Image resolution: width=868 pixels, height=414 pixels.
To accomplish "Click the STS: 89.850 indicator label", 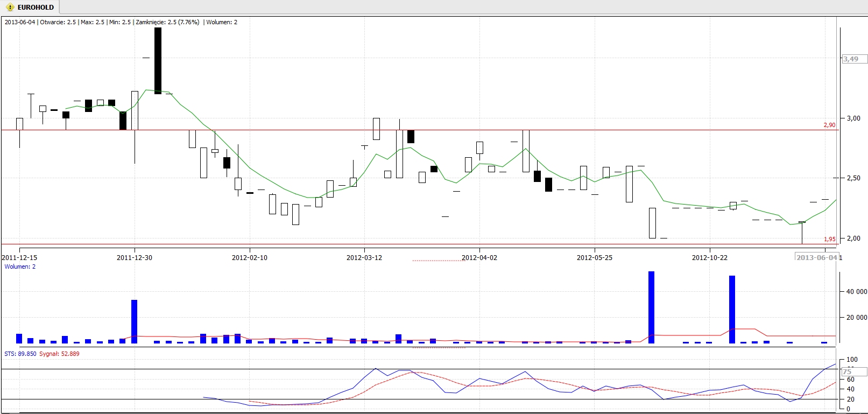I will (x=20, y=354).
